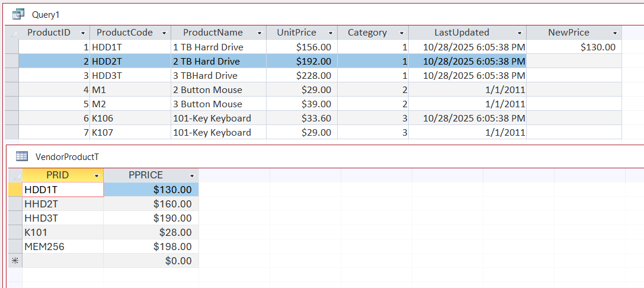Image resolution: width=644 pixels, height=288 pixels.
Task: Open the PPRICE column filter dropdown
Action: pyautogui.click(x=192, y=176)
